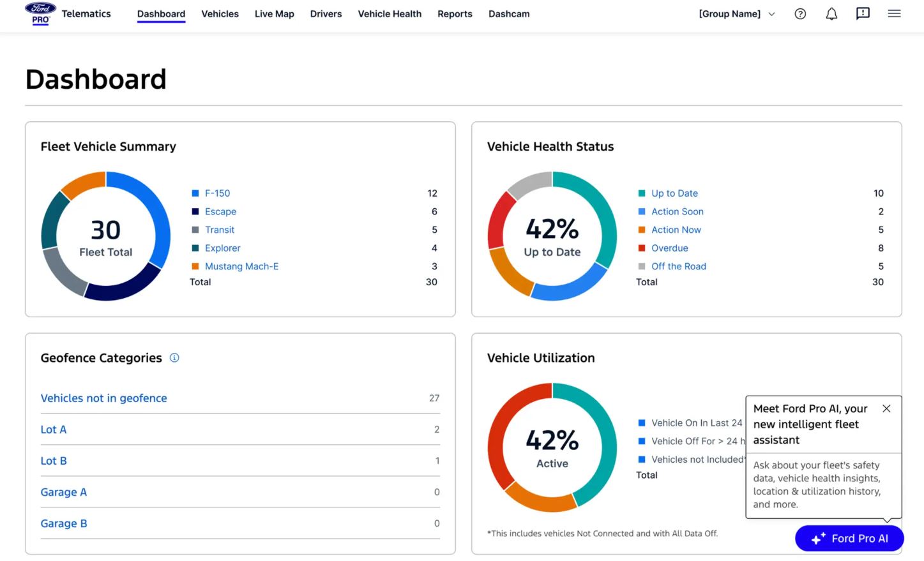The width and height of the screenshot is (924, 561).
Task: Go to the Live Map tab
Action: click(x=274, y=14)
